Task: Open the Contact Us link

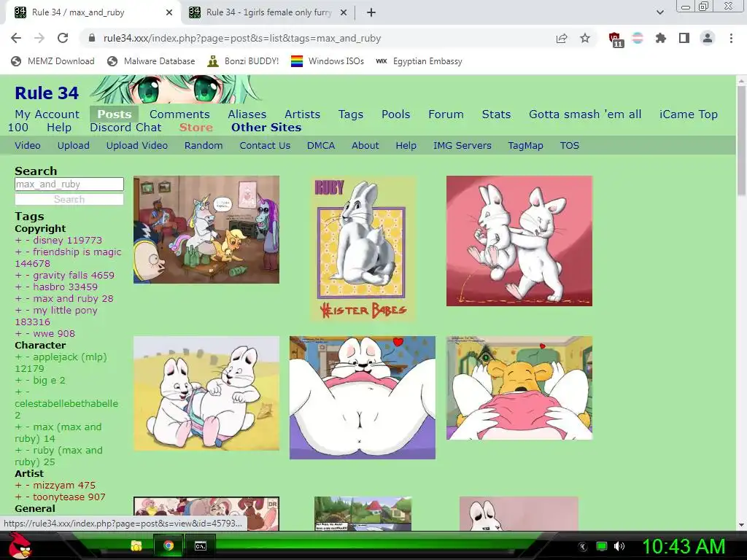Action: (265, 146)
